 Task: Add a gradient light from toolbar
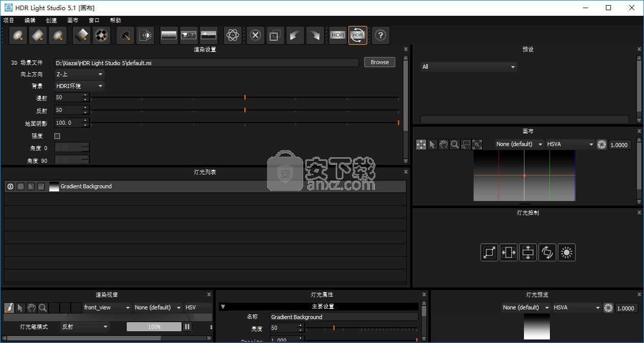[x=82, y=35]
